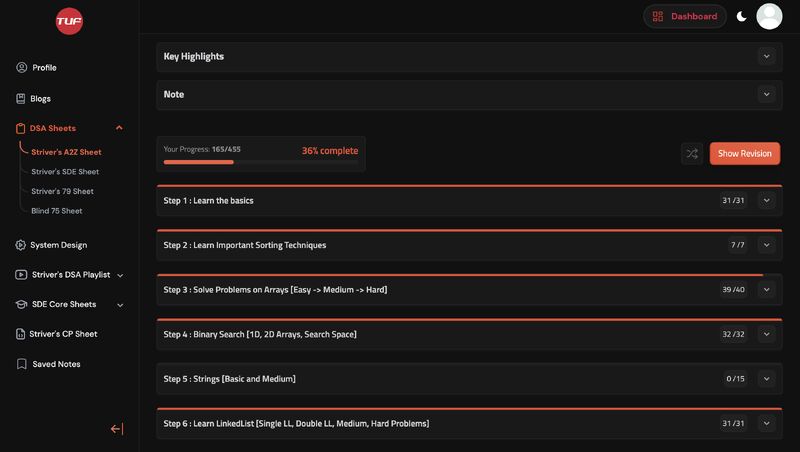Open the Blind 75 Sheet
Image resolution: width=800 pixels, height=452 pixels.
click(x=57, y=211)
